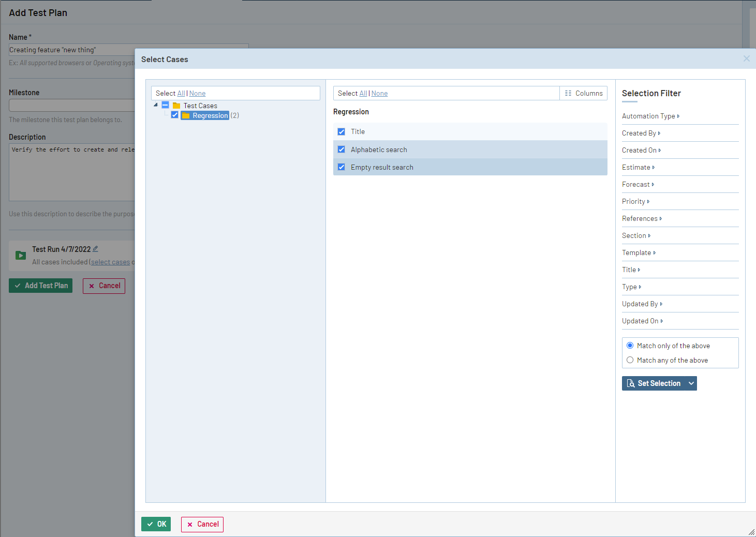Image resolution: width=756 pixels, height=537 pixels.
Task: Click the magnifier icon on Set Selection button
Action: [x=631, y=383]
